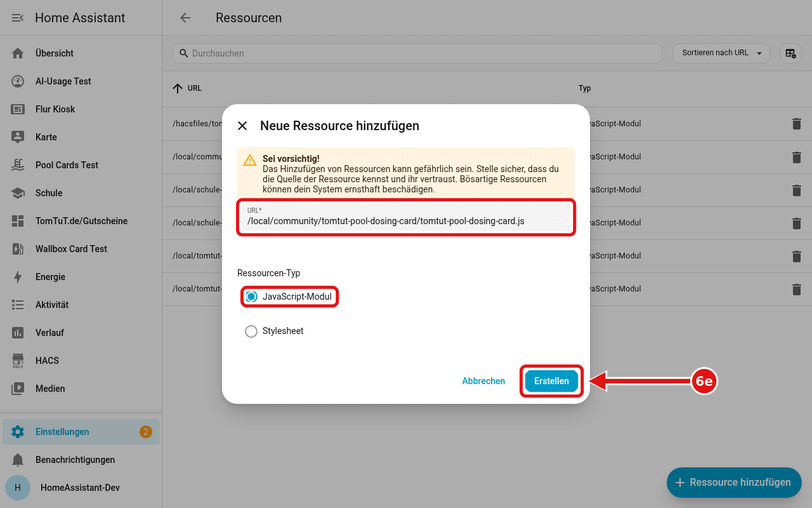
Task: Click the Schule graduation cap icon
Action: pyautogui.click(x=18, y=193)
